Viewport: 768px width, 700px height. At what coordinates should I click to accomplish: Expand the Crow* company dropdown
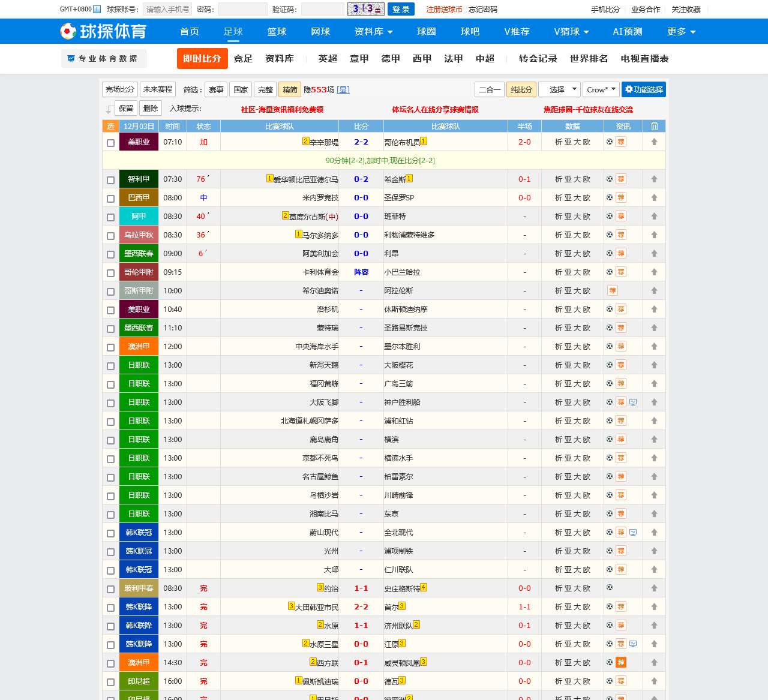[x=601, y=89]
